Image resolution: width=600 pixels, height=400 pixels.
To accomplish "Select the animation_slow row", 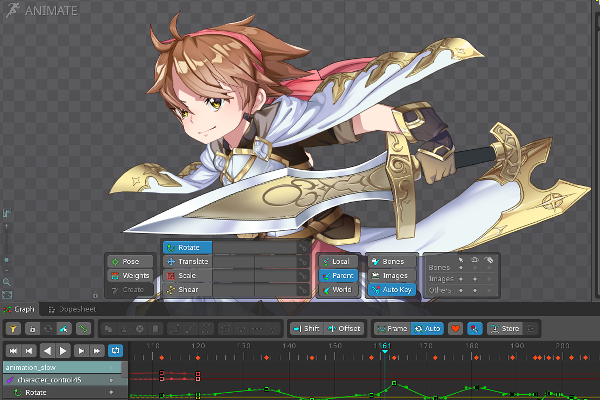I will [62, 367].
